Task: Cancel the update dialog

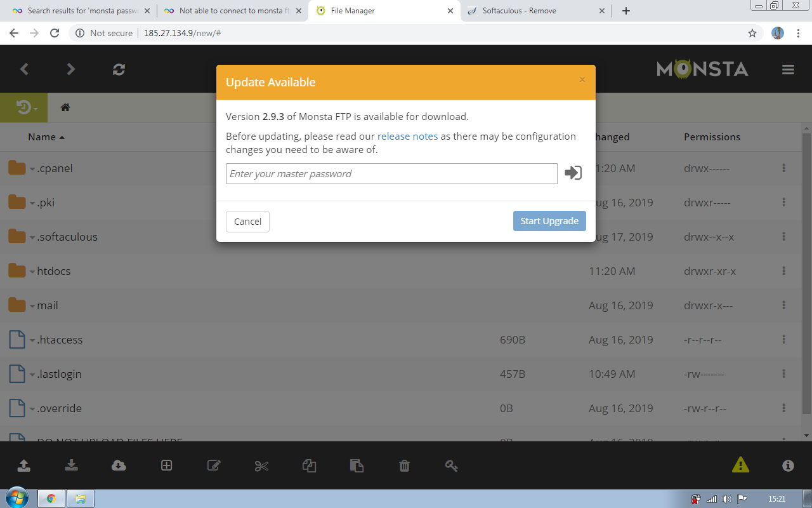Action: click(247, 222)
